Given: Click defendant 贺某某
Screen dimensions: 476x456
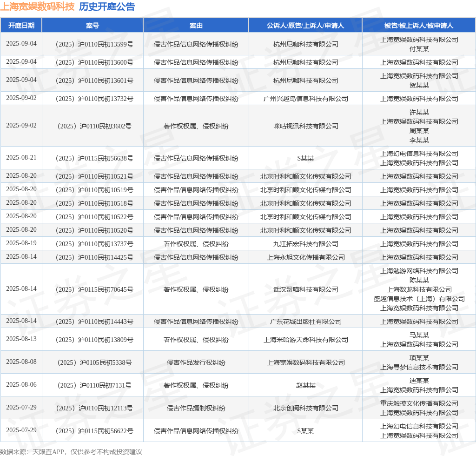Looking at the screenshot, I should pos(419,86).
